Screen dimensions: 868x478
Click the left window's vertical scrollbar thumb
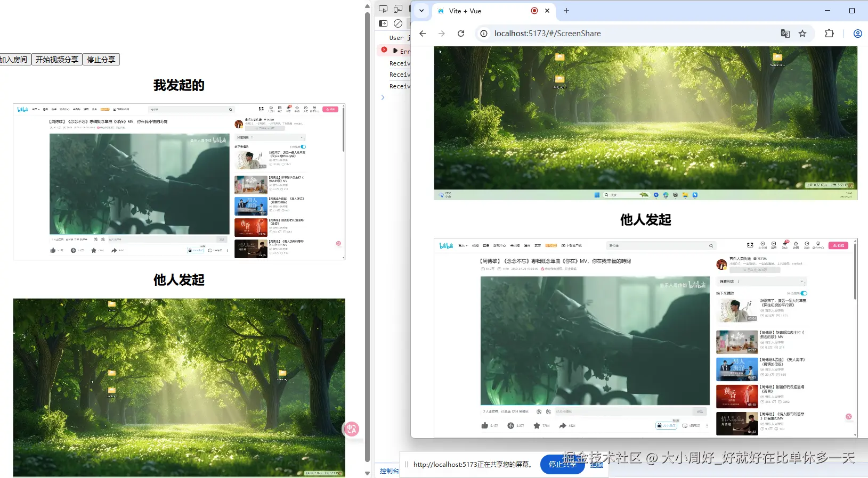[367, 237]
